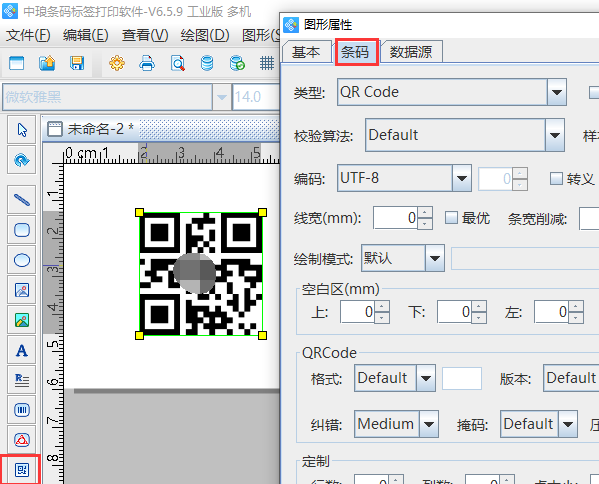Select the green landscape image tool
Screen dimensions: 599x484
point(22,320)
